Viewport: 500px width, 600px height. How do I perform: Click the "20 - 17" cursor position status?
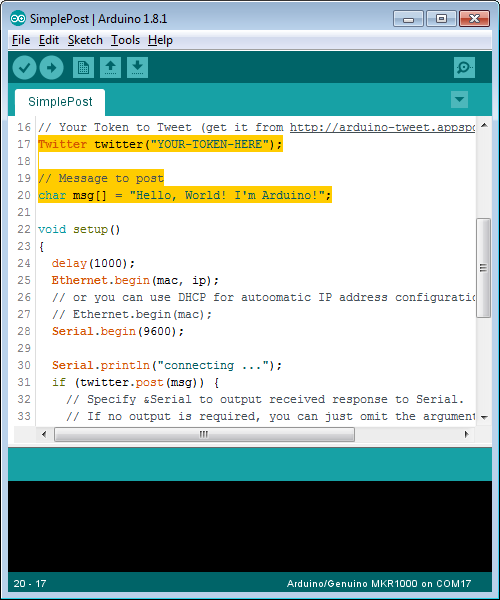coord(30,584)
